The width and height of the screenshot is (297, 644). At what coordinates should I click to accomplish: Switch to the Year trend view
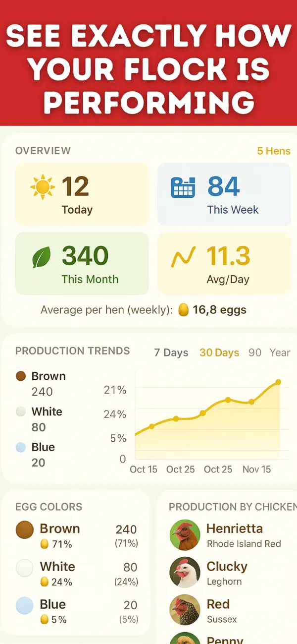click(280, 352)
